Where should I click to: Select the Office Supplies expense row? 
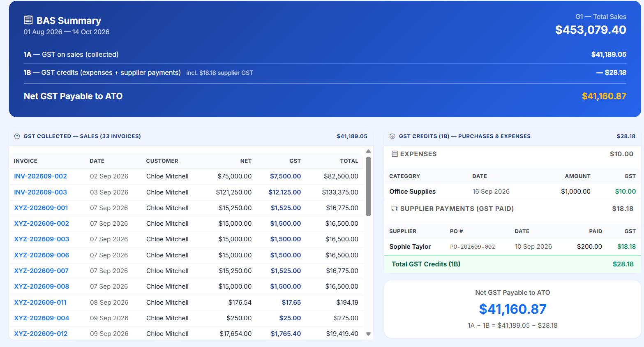pyautogui.click(x=512, y=192)
